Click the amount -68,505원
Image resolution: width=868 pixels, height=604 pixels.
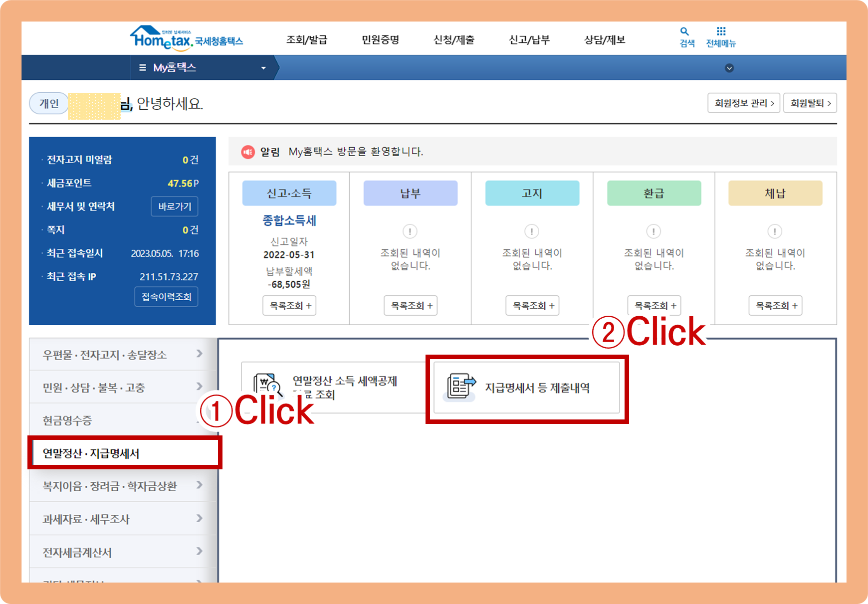[289, 284]
